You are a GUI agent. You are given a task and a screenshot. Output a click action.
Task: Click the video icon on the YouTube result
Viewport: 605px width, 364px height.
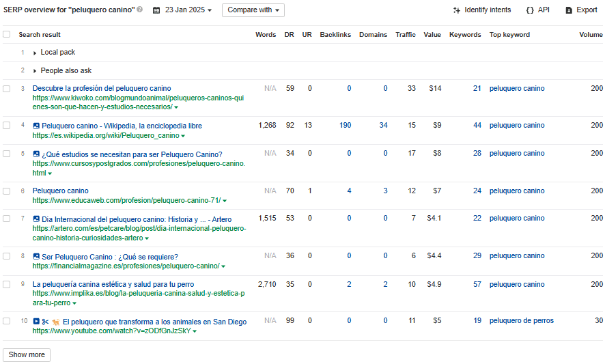point(36,321)
